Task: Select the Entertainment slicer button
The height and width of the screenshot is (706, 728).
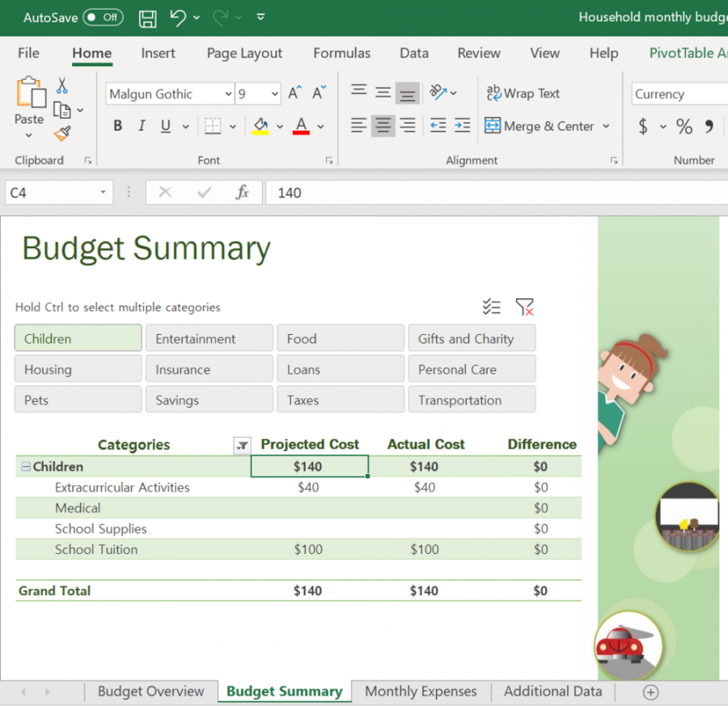Action: 209,339
